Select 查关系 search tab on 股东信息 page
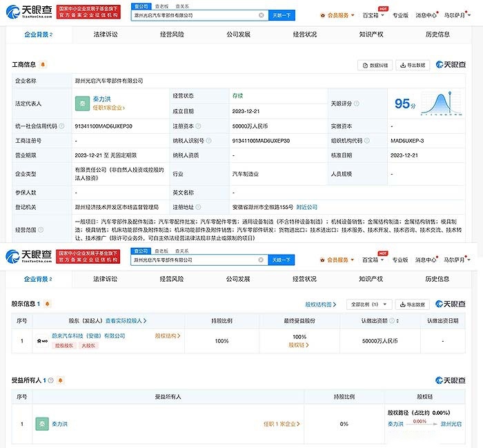Viewport: 483px width, 448px height. pos(181,251)
